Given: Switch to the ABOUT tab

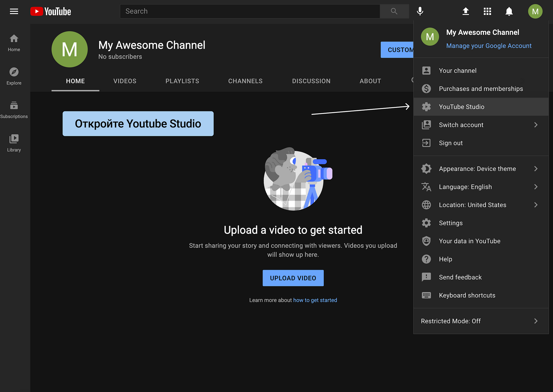Looking at the screenshot, I should 370,81.
